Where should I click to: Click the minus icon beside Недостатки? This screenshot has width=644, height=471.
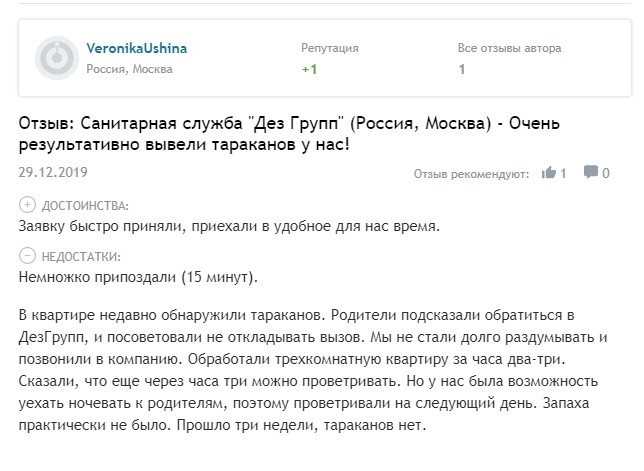pos(27,255)
